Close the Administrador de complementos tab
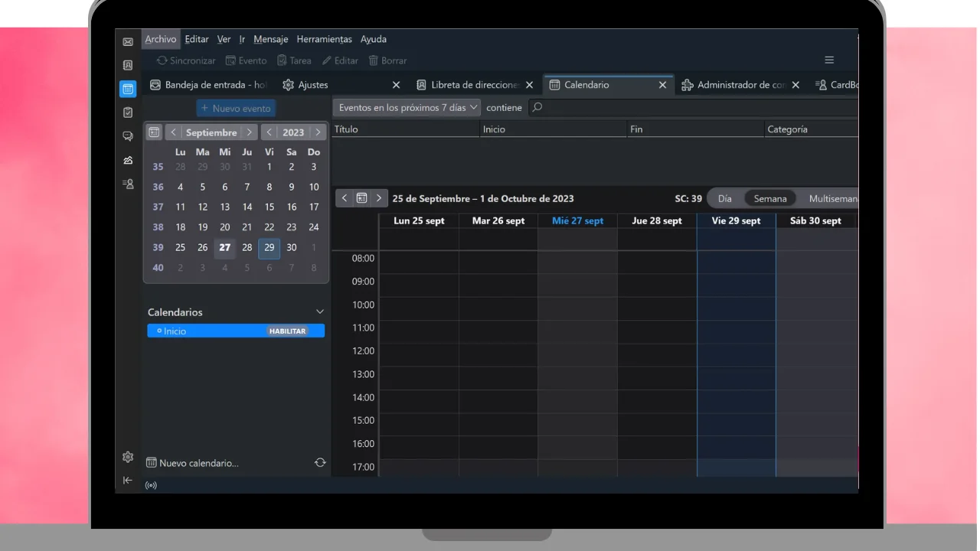Image resolution: width=980 pixels, height=551 pixels. [795, 85]
